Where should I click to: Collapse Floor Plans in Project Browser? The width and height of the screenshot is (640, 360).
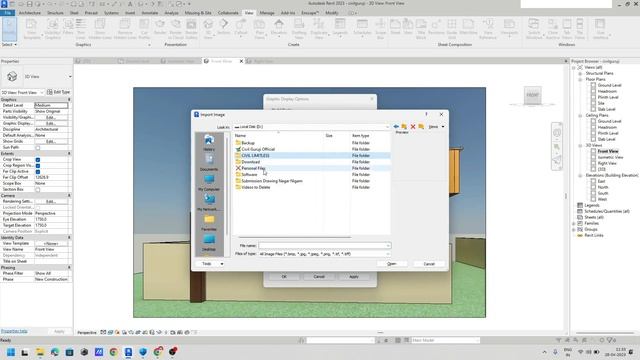click(580, 80)
